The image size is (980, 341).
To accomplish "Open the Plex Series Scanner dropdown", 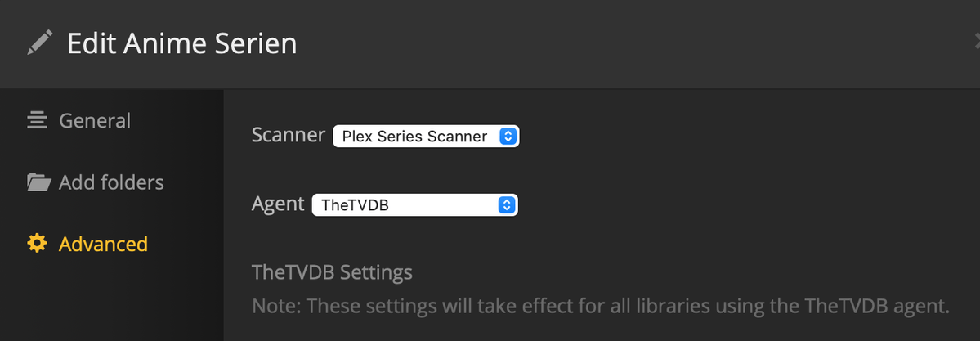I will pyautogui.click(x=425, y=137).
